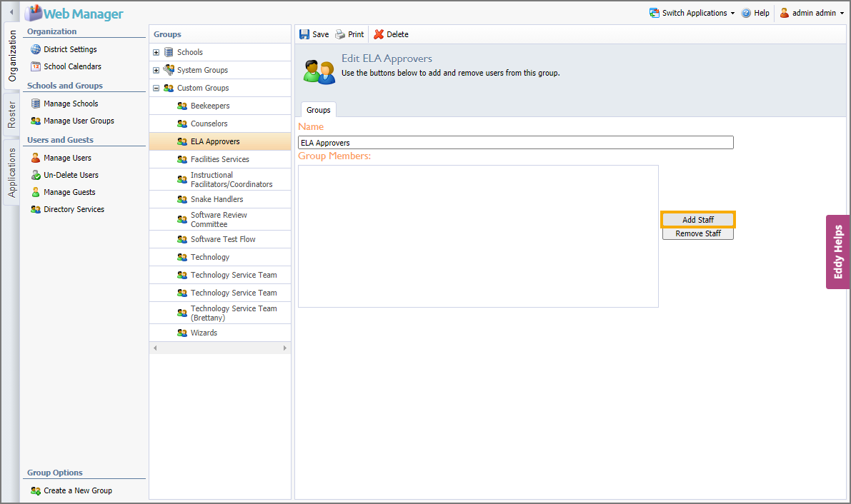Click the Web Manager logo icon
851x504 pixels.
33,12
